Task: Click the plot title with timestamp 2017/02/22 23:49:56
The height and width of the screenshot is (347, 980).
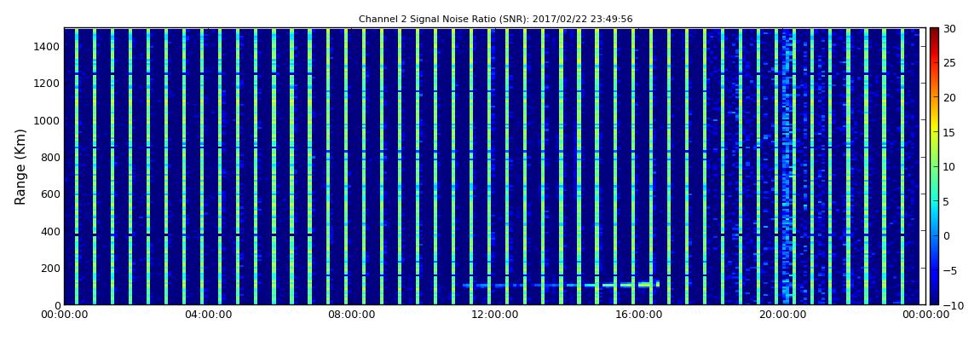Action: 496,20
